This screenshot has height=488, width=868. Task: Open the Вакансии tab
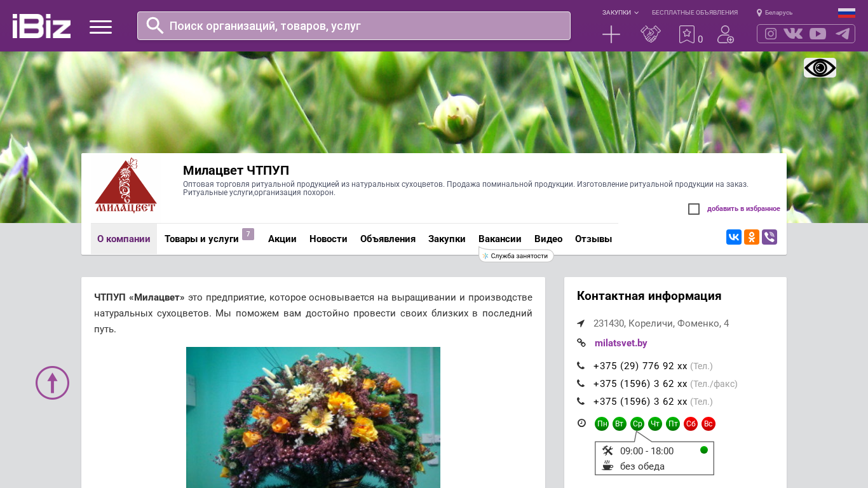coord(500,239)
